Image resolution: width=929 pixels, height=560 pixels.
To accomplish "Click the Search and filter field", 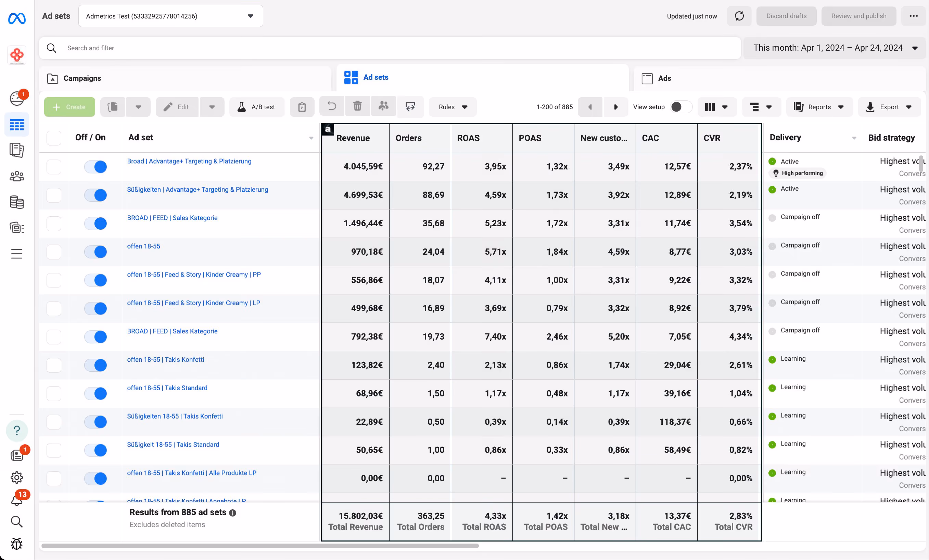I will coord(390,48).
